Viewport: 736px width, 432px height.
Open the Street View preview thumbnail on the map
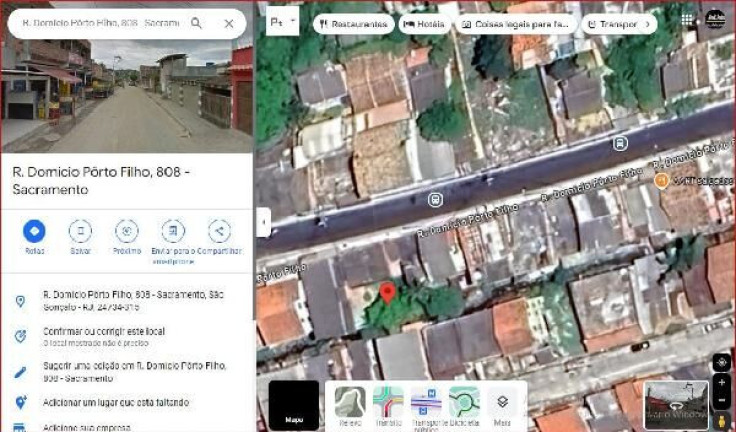pyautogui.click(x=675, y=405)
